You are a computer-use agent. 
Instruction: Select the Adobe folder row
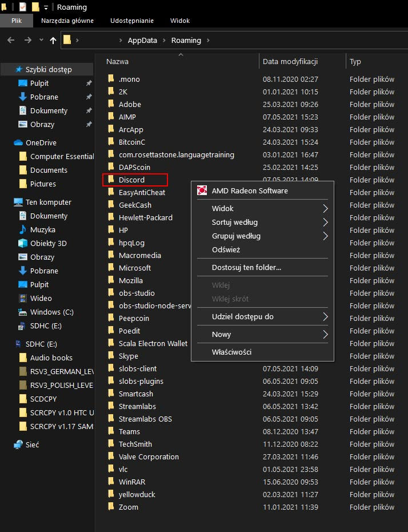point(130,104)
